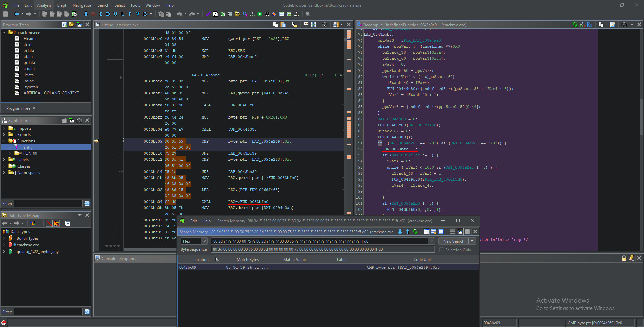Open the New Search options arrow
The height and width of the screenshot is (327, 644).
pos(472,241)
